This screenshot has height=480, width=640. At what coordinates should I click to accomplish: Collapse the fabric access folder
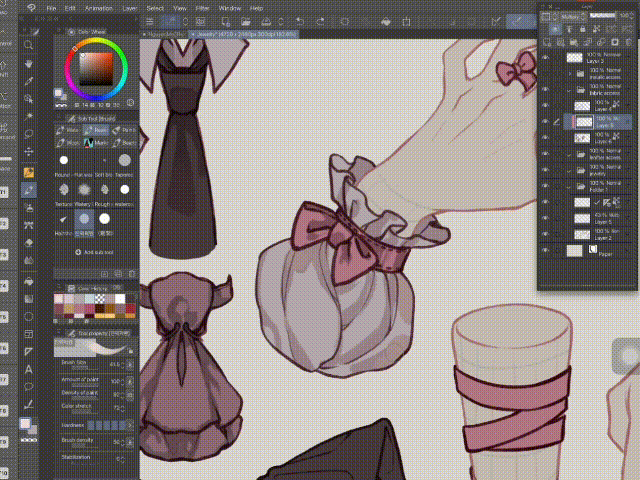(x=570, y=90)
